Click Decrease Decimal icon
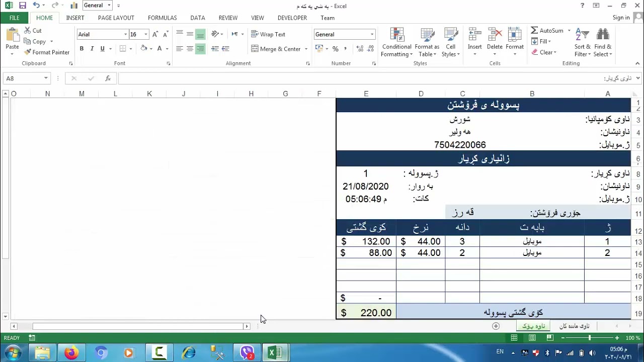Viewport: 644px width, 362px height. 371,49
